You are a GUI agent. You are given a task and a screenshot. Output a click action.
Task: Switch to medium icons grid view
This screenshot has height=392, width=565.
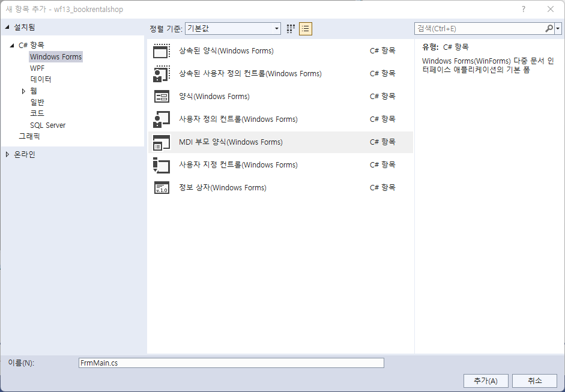(x=291, y=29)
